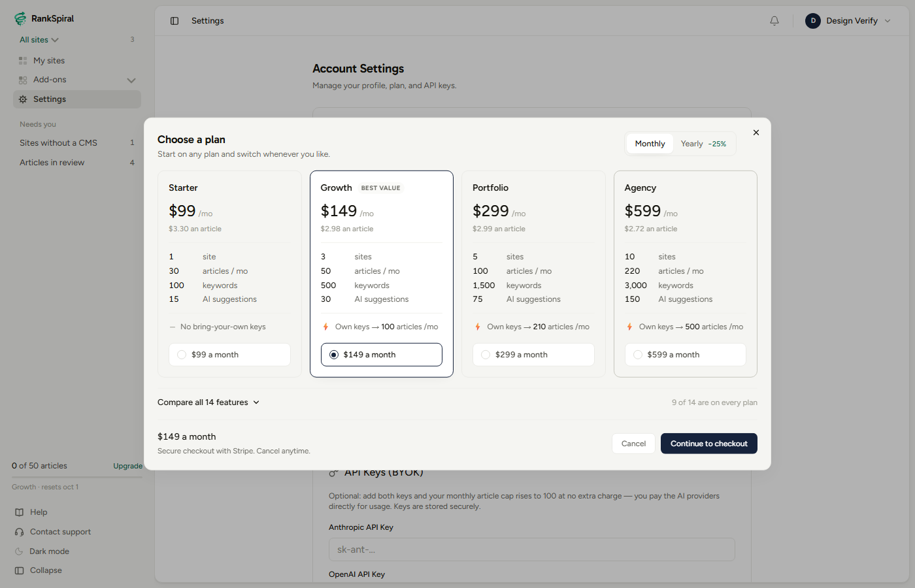Click the Upgrade link in sidebar
Viewport: 915px width, 588px height.
click(x=128, y=466)
